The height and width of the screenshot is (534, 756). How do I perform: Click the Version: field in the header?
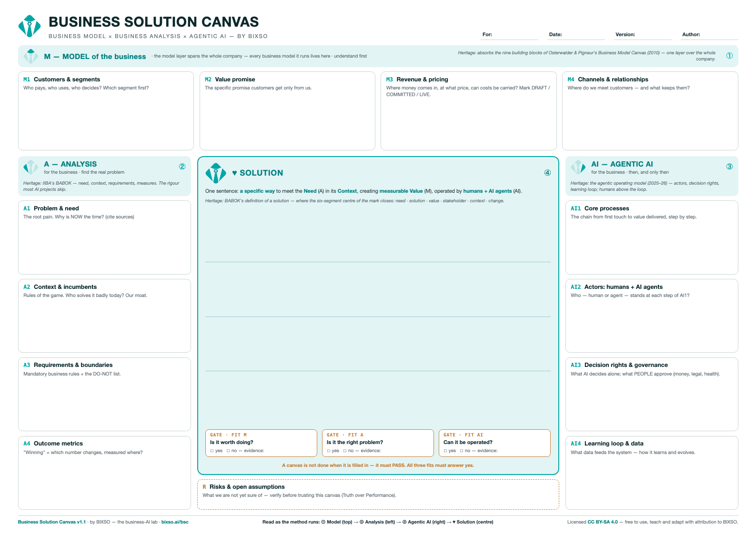(643, 35)
